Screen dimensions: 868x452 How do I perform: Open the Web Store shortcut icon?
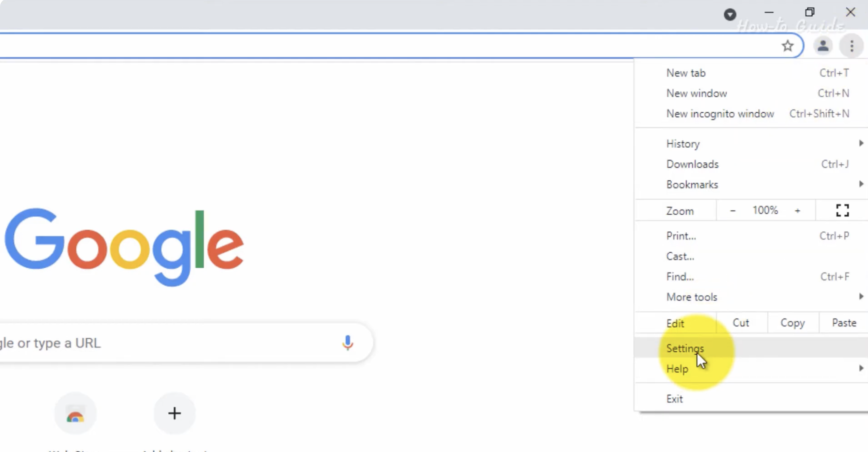[75, 414]
